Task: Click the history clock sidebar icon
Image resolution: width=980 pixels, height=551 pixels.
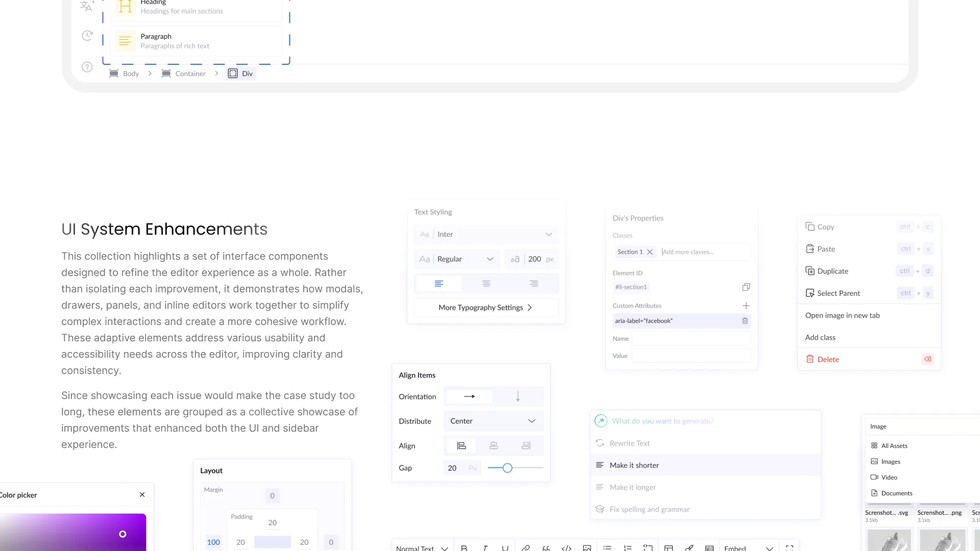Action: [87, 36]
